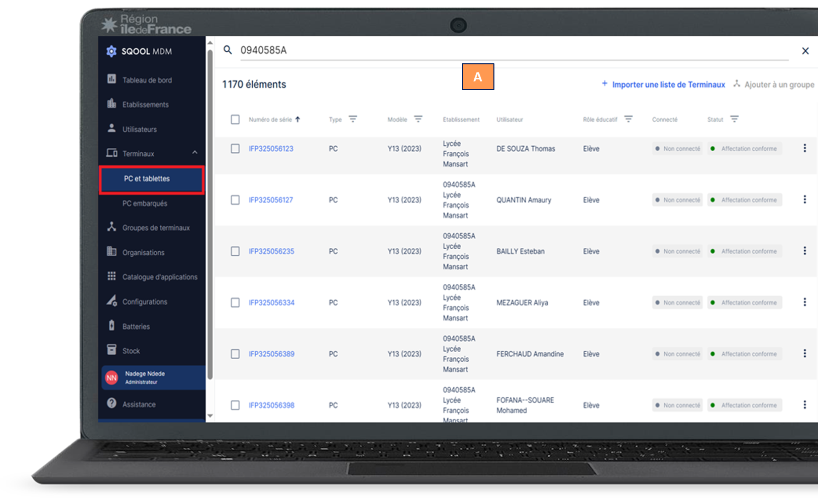
Task: Check the box for IFP325056389
Action: point(235,354)
